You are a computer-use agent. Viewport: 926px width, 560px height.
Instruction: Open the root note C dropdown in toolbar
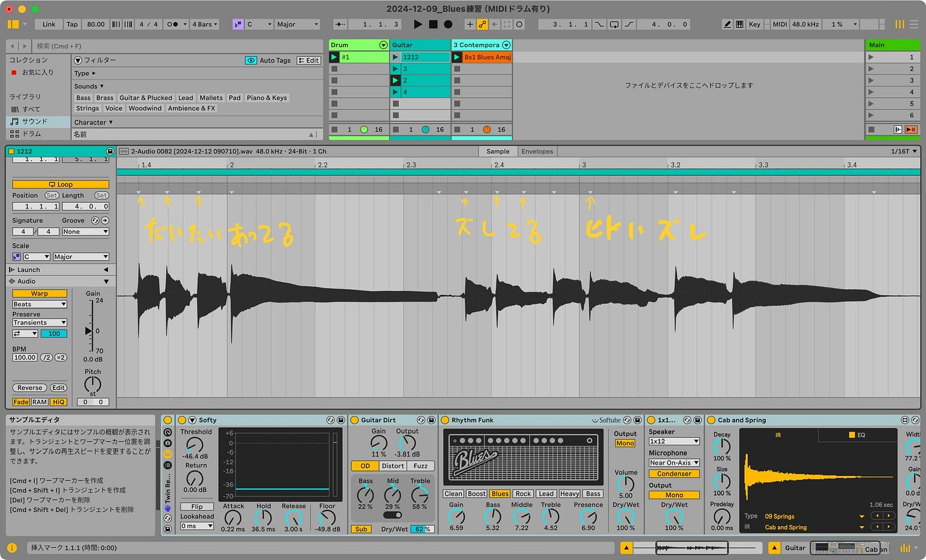click(258, 24)
